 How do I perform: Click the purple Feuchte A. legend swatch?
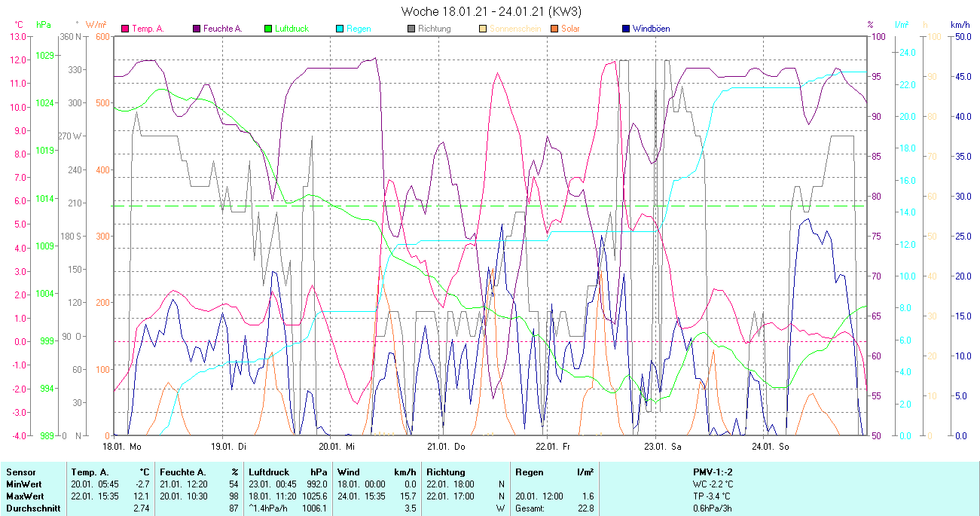coord(197,29)
